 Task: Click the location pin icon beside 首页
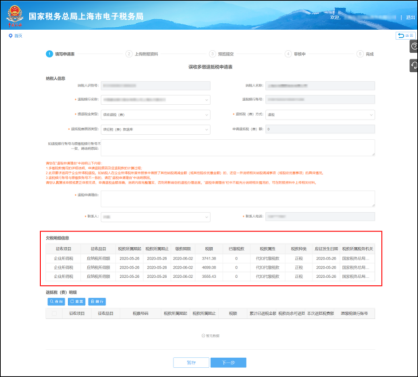click(x=11, y=36)
